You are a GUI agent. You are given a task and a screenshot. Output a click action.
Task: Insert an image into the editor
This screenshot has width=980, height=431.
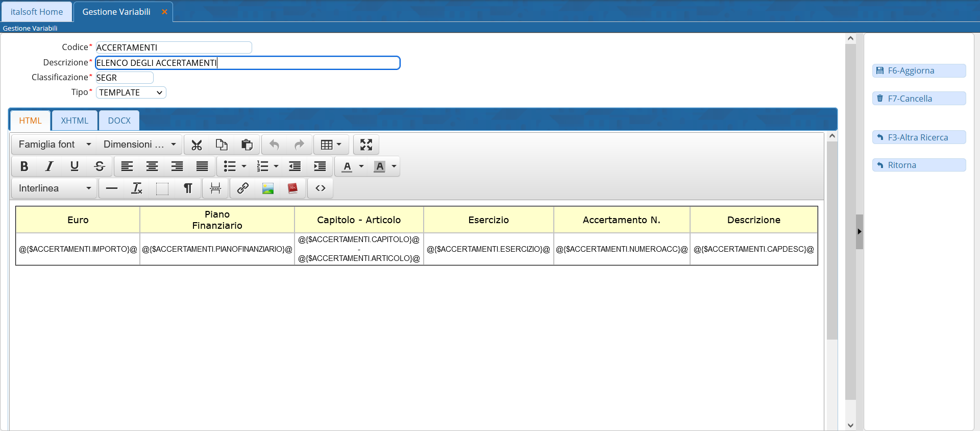[267, 188]
